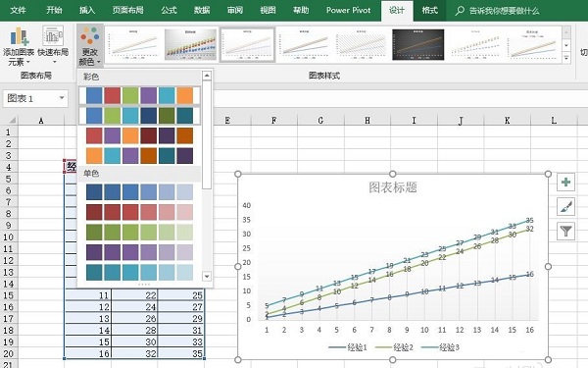
Task: Open the 视图 ribbon tab
Action: pyautogui.click(x=268, y=11)
